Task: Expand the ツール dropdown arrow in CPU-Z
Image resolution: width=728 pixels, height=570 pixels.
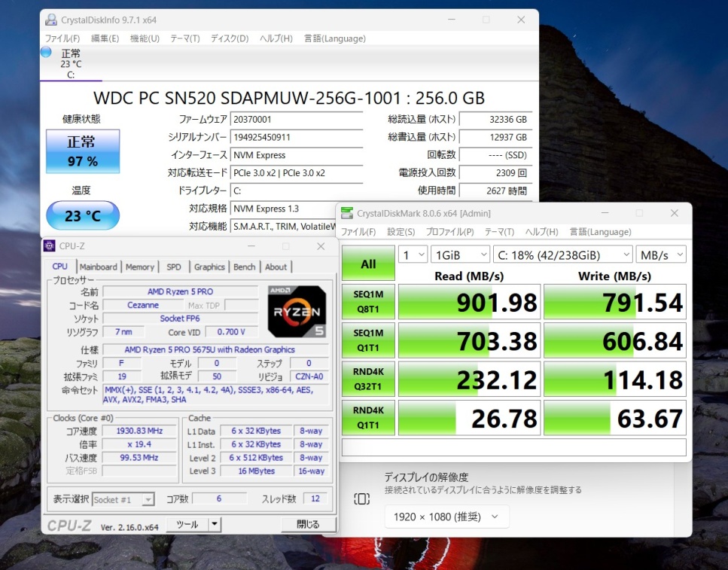Action: tap(215, 525)
